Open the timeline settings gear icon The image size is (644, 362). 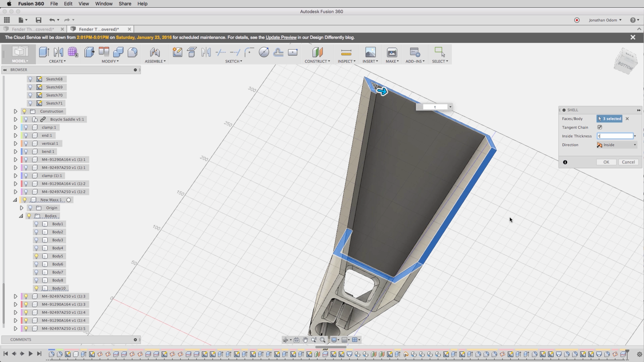tap(639, 354)
